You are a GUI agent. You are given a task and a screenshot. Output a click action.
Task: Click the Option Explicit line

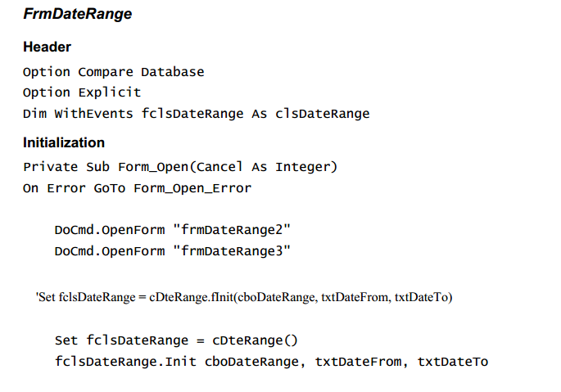click(82, 92)
